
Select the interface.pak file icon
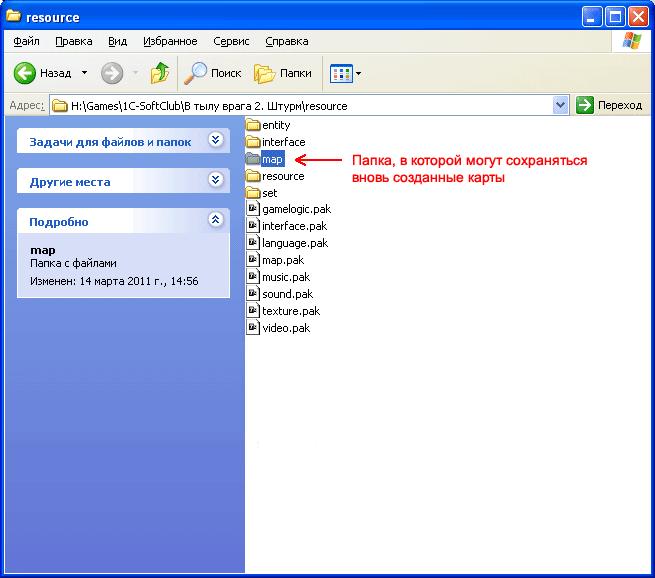[x=253, y=226]
